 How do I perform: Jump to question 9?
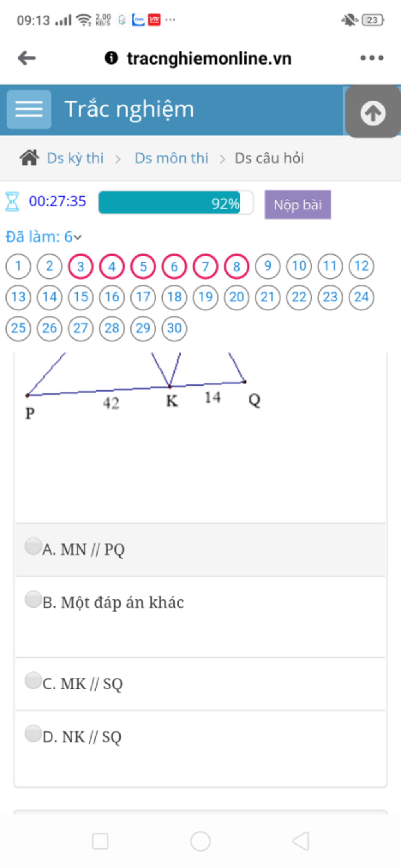(x=268, y=266)
